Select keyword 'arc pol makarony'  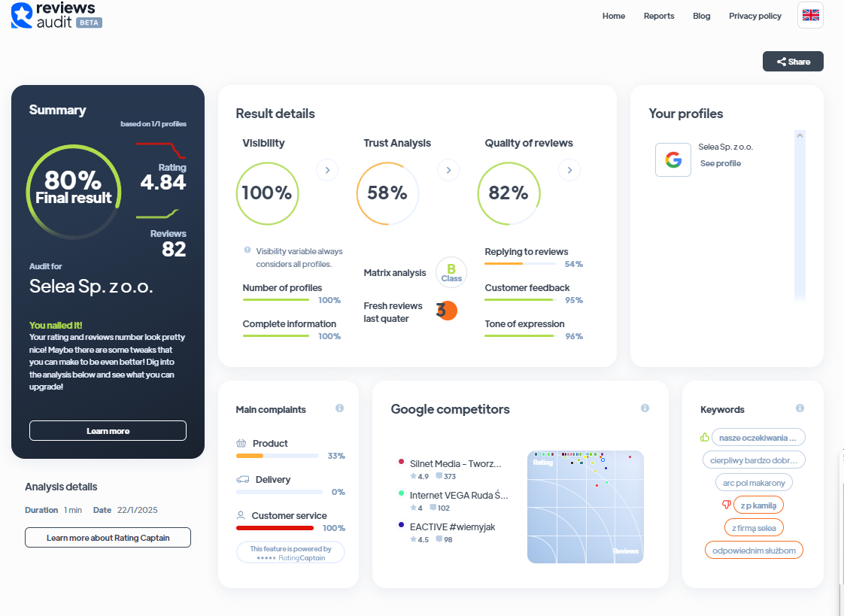pos(754,483)
